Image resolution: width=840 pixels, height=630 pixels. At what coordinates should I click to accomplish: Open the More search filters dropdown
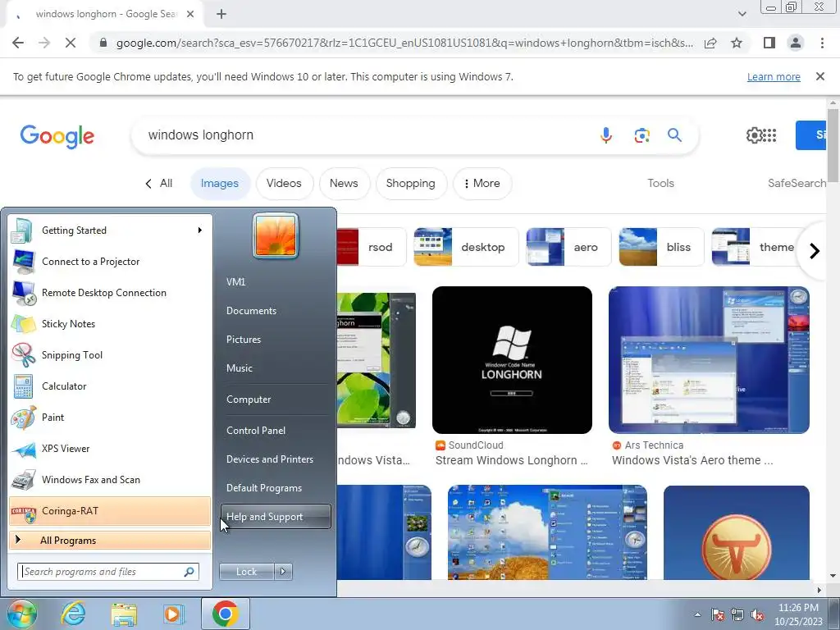482,183
